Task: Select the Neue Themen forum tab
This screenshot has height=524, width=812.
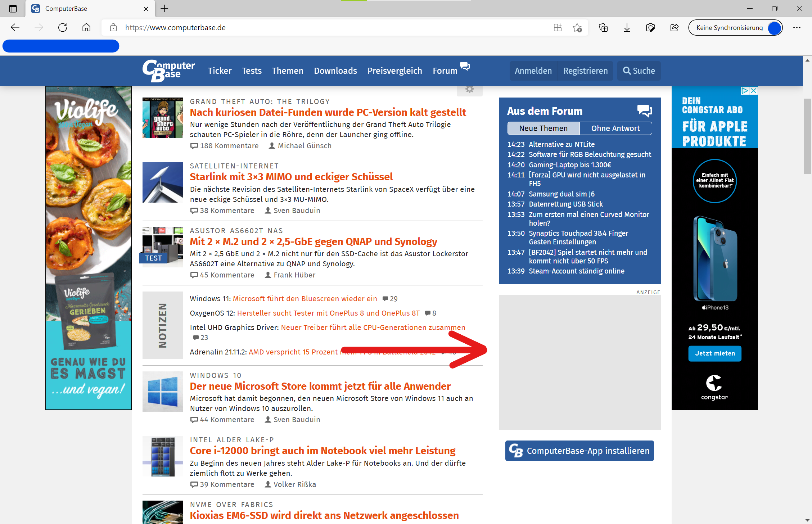Action: coord(543,128)
